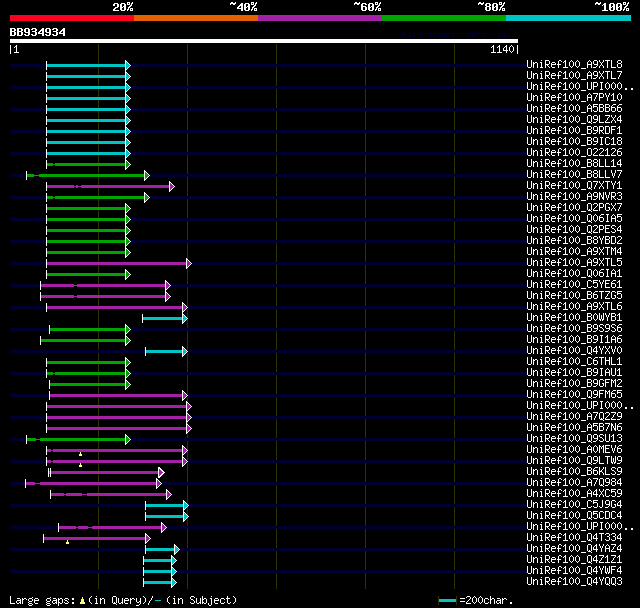This screenshot has width=640, height=608.
Task: Click the red 20% legend segment
Action: (72, 18)
